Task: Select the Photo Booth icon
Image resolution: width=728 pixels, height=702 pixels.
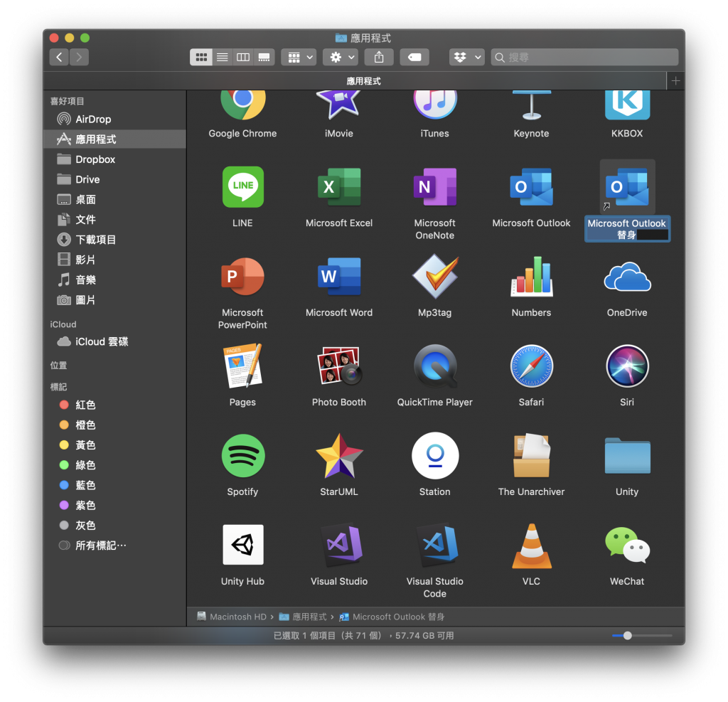Action: 339,366
